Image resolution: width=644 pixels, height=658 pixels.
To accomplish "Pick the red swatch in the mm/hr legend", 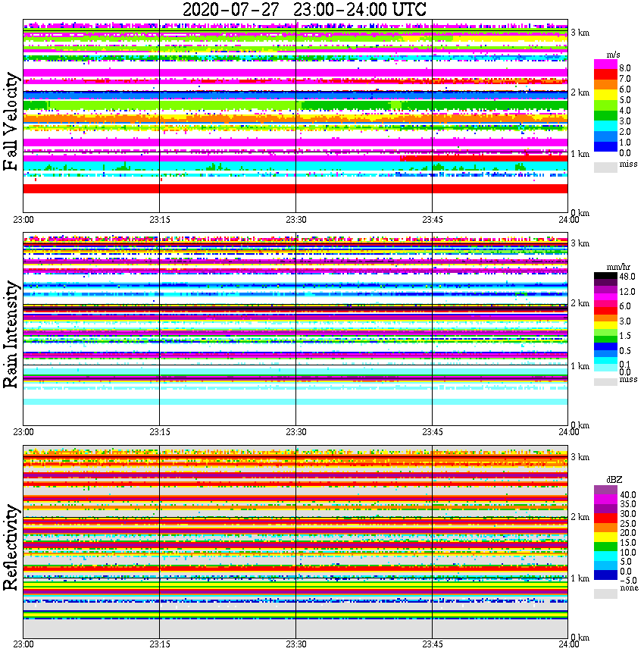I will coord(605,311).
